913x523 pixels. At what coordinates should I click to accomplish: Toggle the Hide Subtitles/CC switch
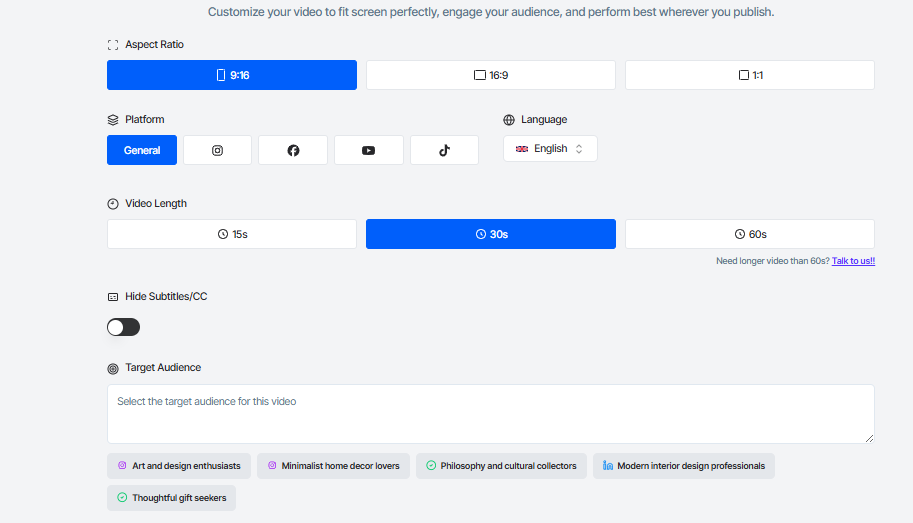[x=124, y=327]
